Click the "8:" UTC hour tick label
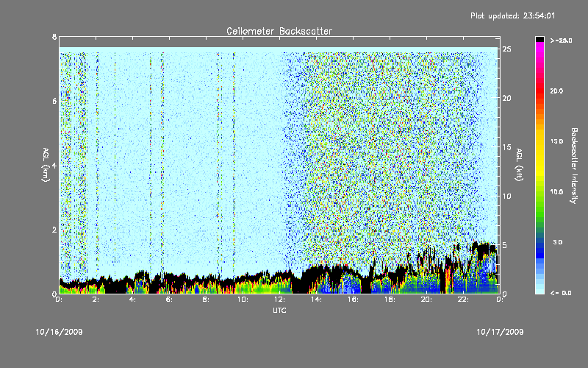This screenshot has height=368, width=588. pyautogui.click(x=207, y=300)
